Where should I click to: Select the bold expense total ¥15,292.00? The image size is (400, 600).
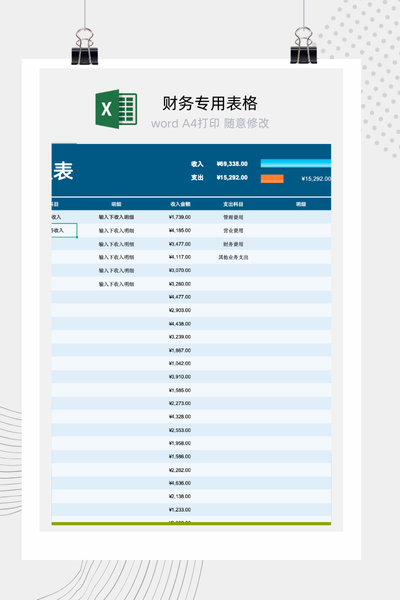232,178
